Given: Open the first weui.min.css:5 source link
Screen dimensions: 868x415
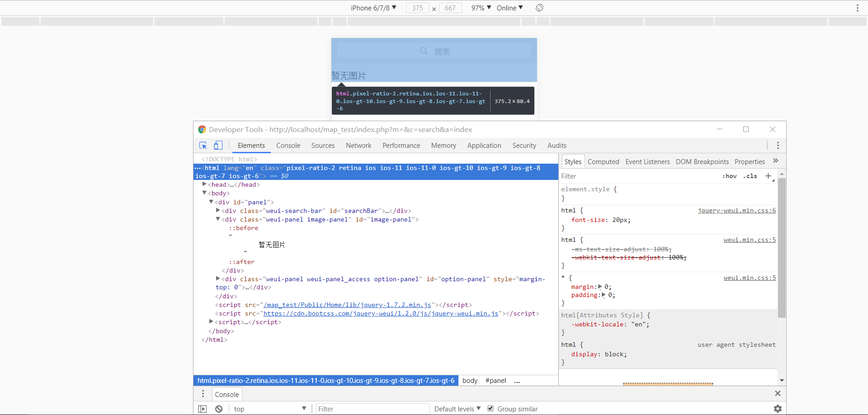Looking at the screenshot, I should point(750,240).
